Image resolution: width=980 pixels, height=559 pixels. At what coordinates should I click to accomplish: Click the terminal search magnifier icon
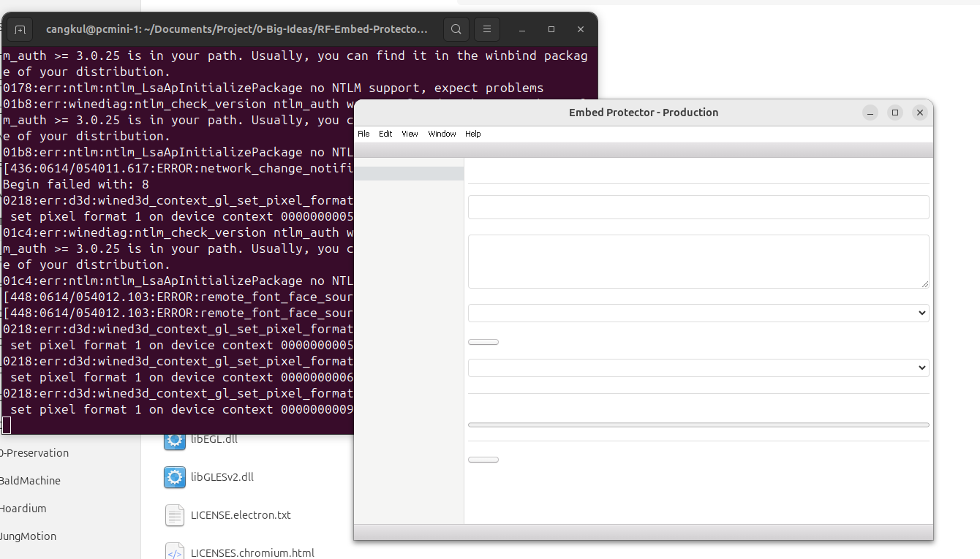click(456, 29)
